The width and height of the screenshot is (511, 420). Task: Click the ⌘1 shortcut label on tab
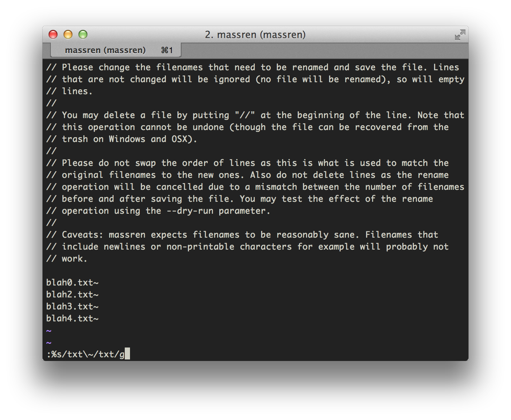(x=167, y=50)
